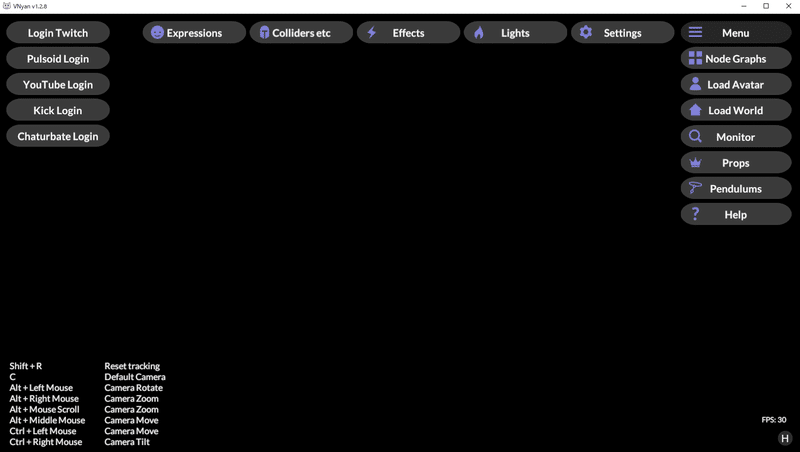Click the house icon on Load World

[x=695, y=110]
